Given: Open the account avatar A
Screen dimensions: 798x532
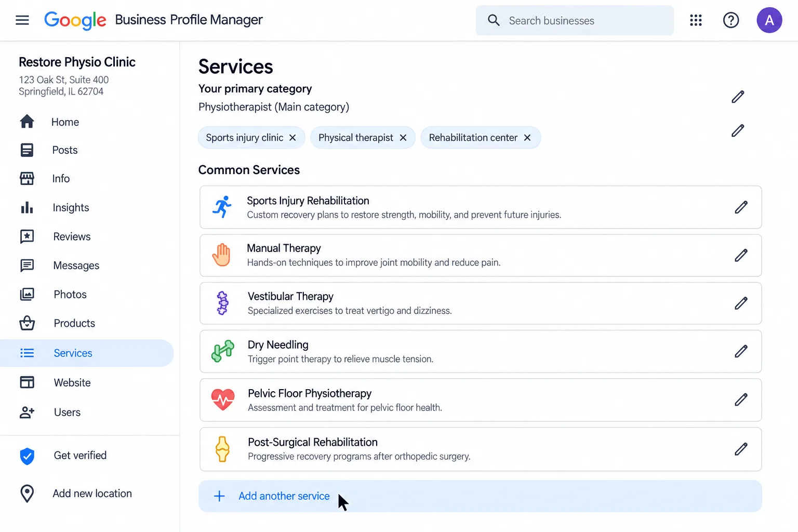Looking at the screenshot, I should point(769,20).
